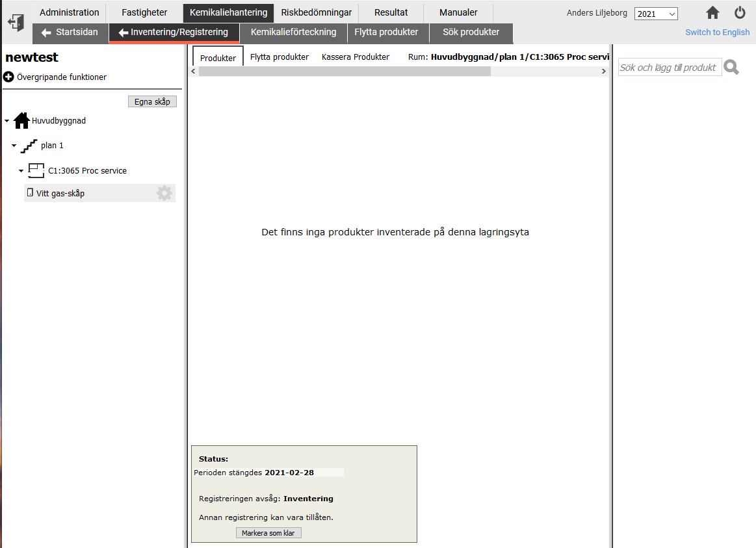756x548 pixels.
Task: Click the Egna skåp button
Action: click(152, 101)
